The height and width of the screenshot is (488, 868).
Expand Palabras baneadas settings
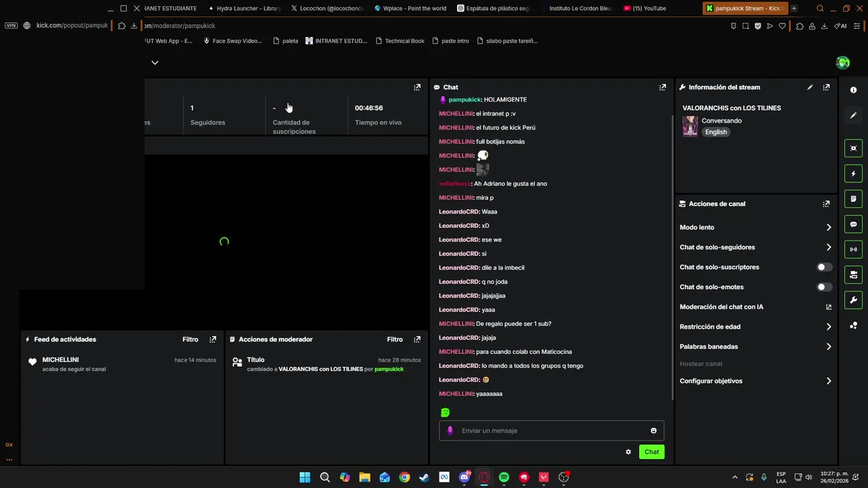click(829, 346)
